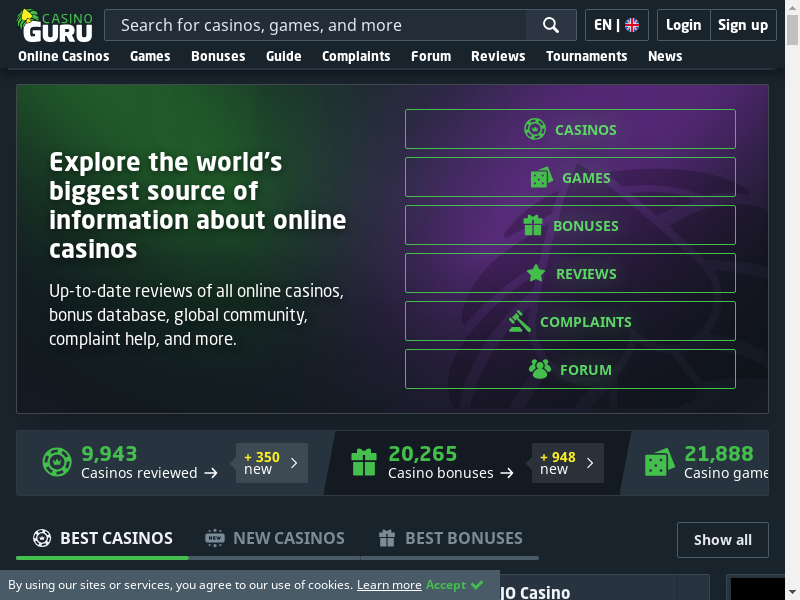Accept the cookies notice
This screenshot has height=600, width=800.
point(455,585)
